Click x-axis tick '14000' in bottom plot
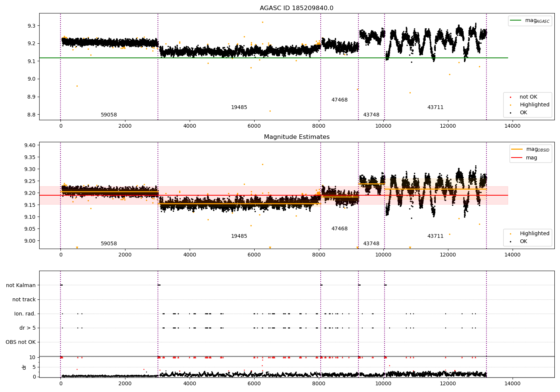The image size is (560, 392). pyautogui.click(x=512, y=383)
